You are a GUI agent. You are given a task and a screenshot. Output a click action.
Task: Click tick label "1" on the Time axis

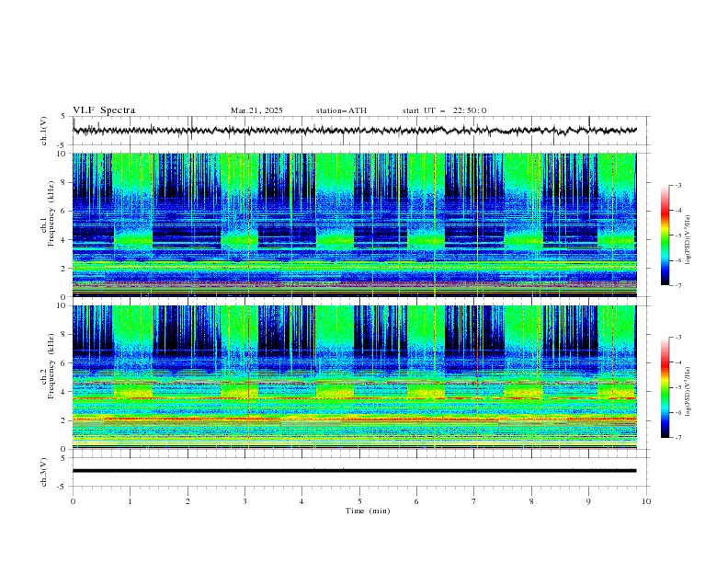130,501
